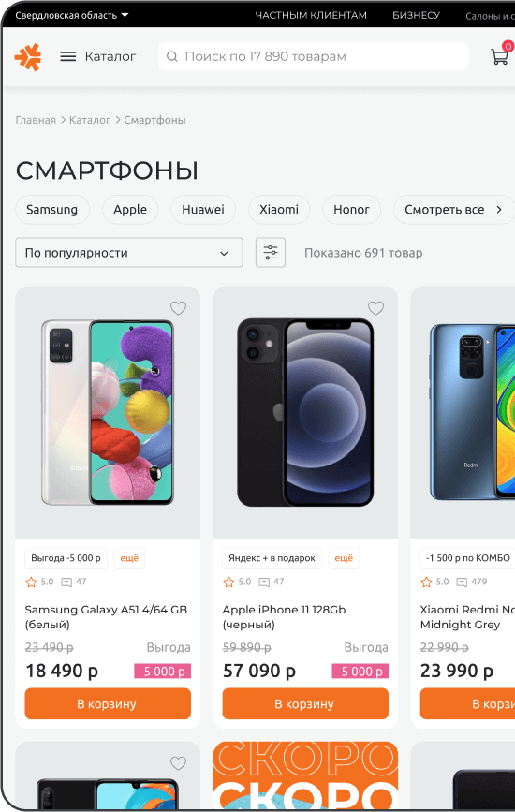Open the shopping cart icon
Viewport: 515px width, 812px height.
click(x=499, y=56)
